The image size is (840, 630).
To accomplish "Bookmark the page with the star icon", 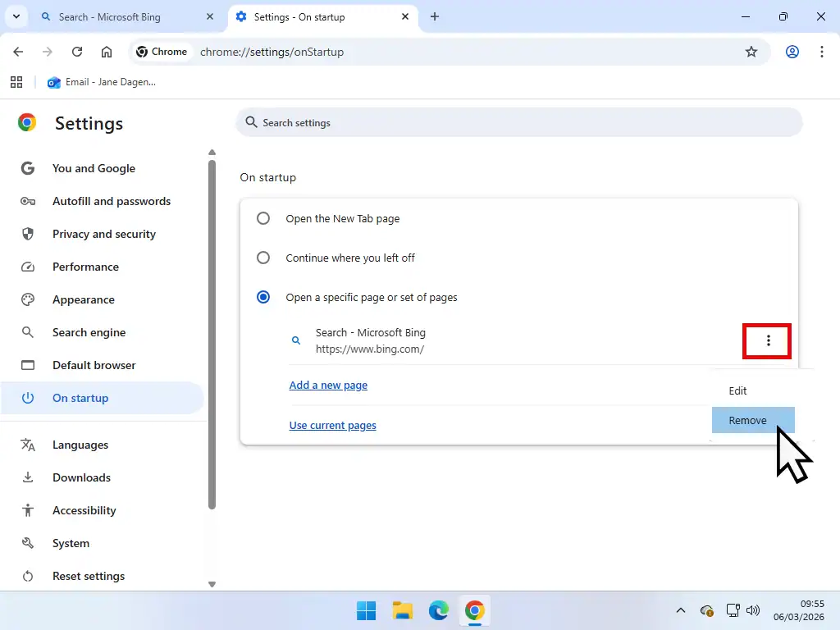I will [x=751, y=51].
